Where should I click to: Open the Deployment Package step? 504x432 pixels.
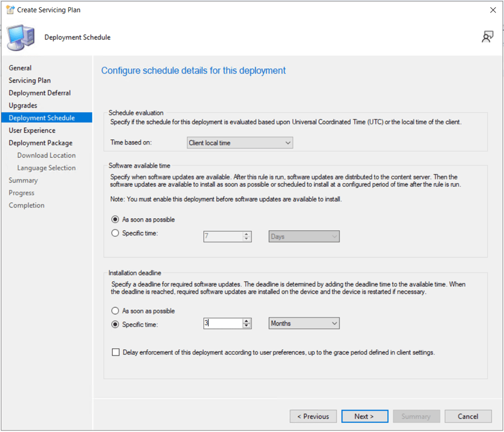pyautogui.click(x=40, y=143)
